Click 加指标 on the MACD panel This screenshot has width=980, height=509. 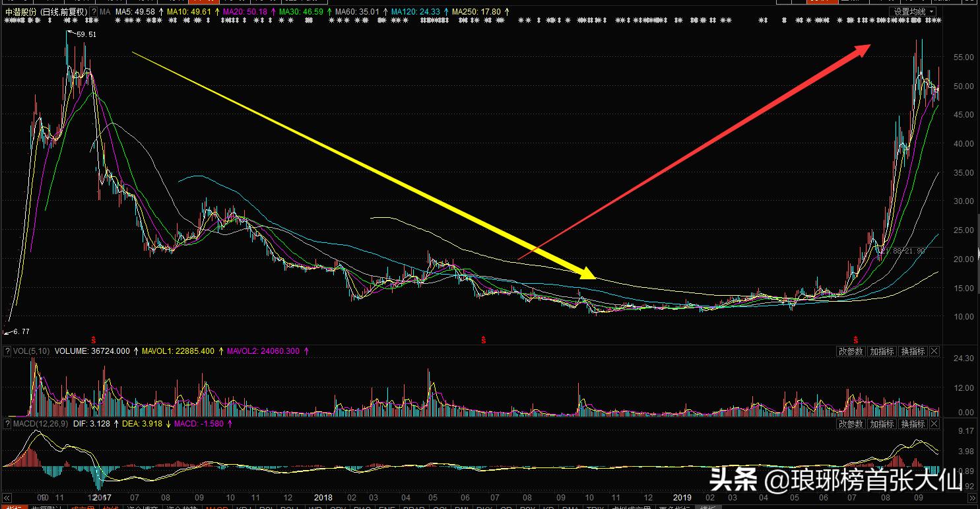pyautogui.click(x=882, y=424)
